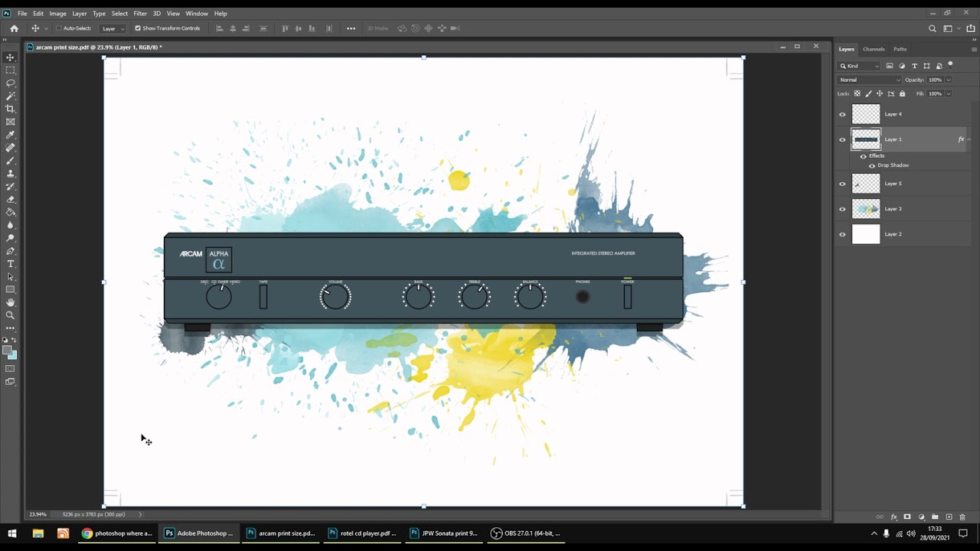Select the Move tool

(10, 57)
